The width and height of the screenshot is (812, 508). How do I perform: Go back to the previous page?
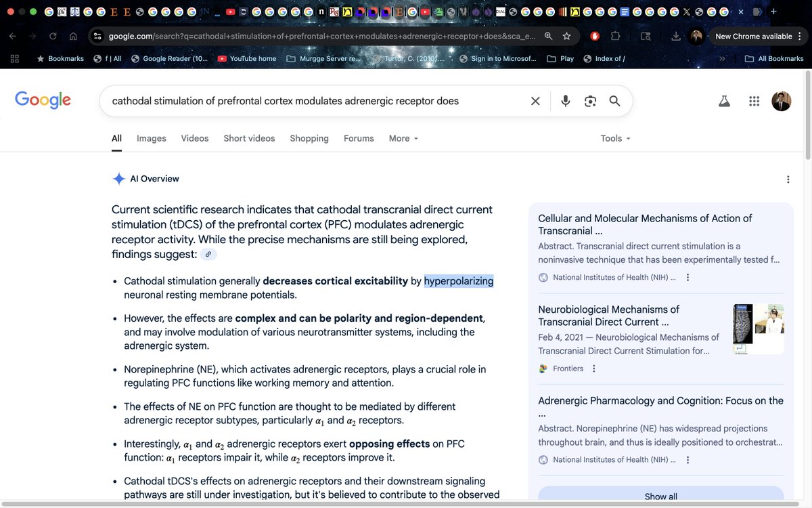coord(14,37)
